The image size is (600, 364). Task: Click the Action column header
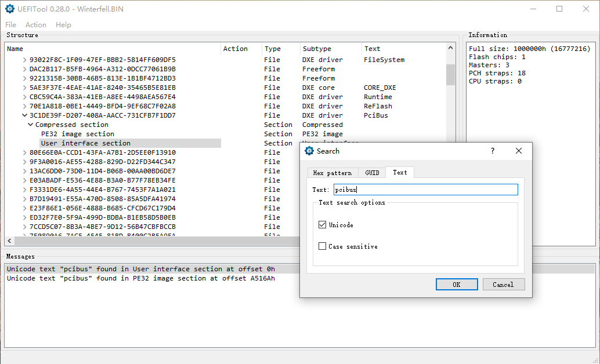click(x=241, y=49)
